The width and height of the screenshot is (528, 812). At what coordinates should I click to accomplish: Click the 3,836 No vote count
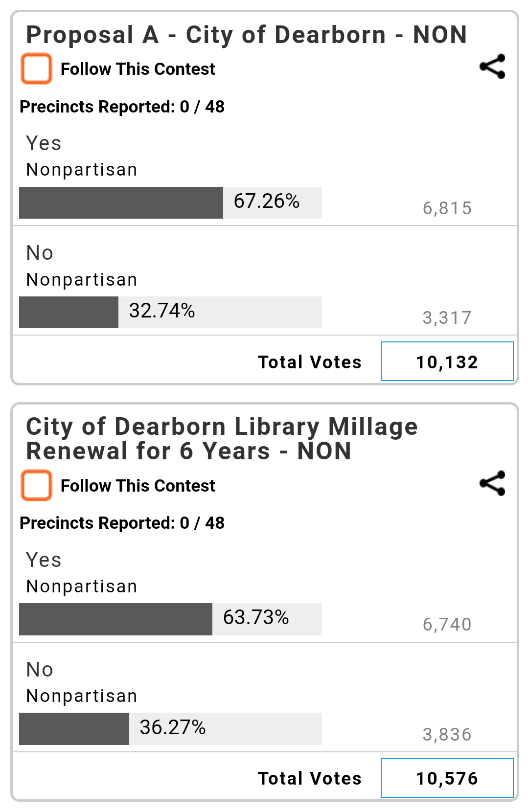coord(447,735)
